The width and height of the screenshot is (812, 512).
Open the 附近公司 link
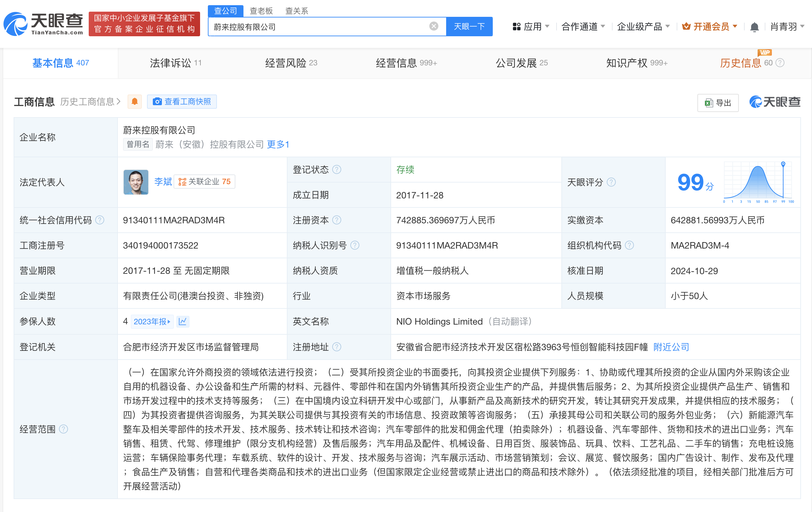pyautogui.click(x=671, y=347)
